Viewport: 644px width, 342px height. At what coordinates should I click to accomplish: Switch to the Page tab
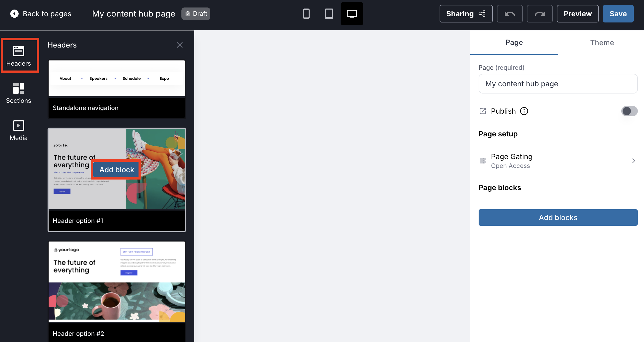pyautogui.click(x=514, y=43)
